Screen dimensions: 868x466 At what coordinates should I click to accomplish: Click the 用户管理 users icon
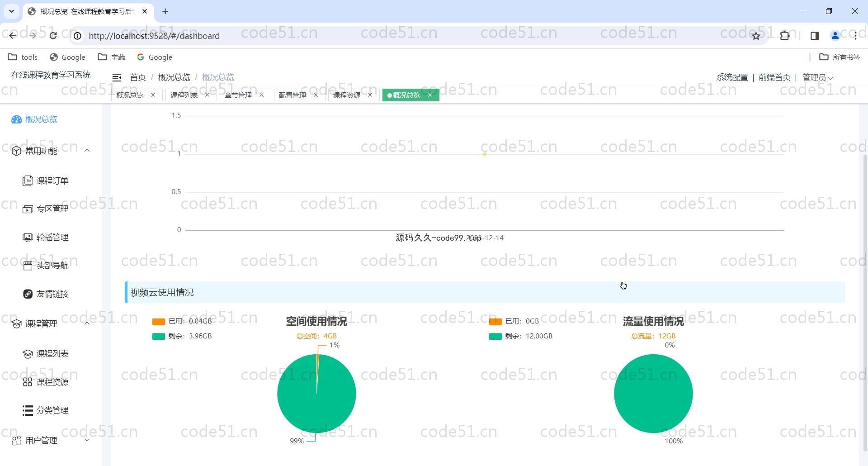16,441
